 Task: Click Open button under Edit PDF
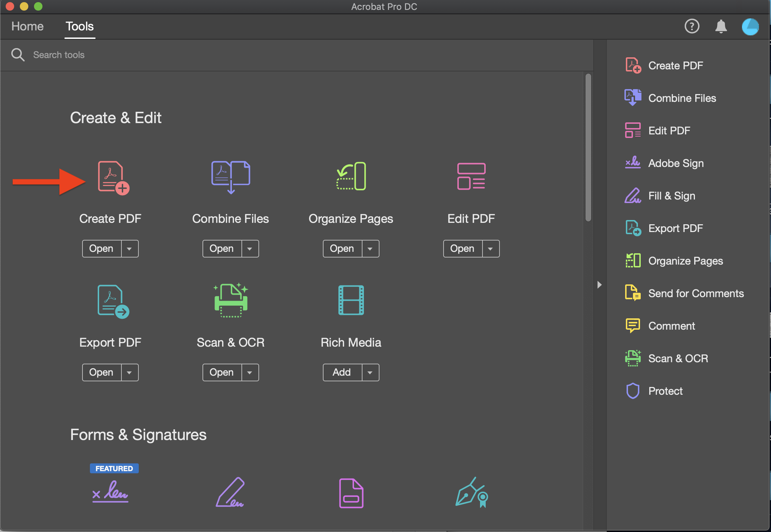[463, 249]
